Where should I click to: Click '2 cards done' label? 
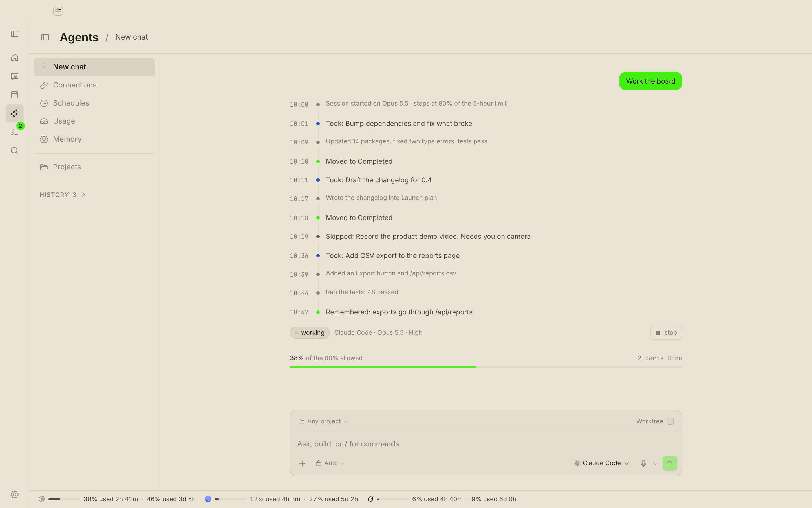(660, 358)
